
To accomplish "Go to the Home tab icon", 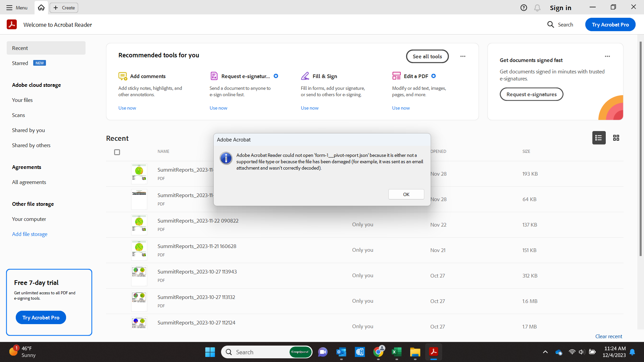I will 41,8.
